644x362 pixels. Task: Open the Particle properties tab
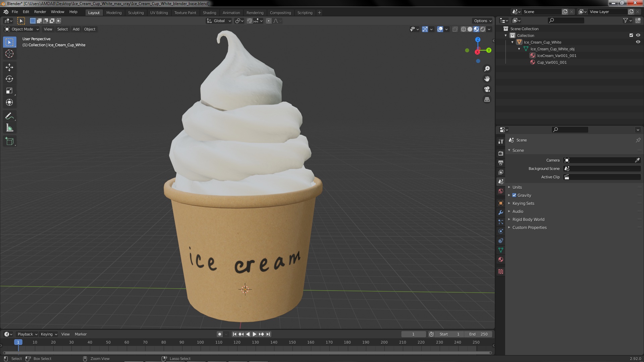coord(501,222)
